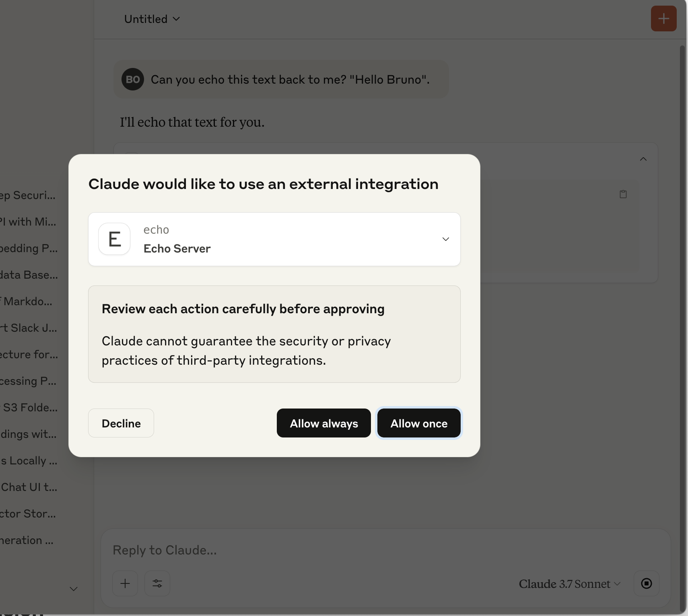Open the sidebar chat ending in with Mi...
Viewport: 688px width, 616px height.
point(28,222)
